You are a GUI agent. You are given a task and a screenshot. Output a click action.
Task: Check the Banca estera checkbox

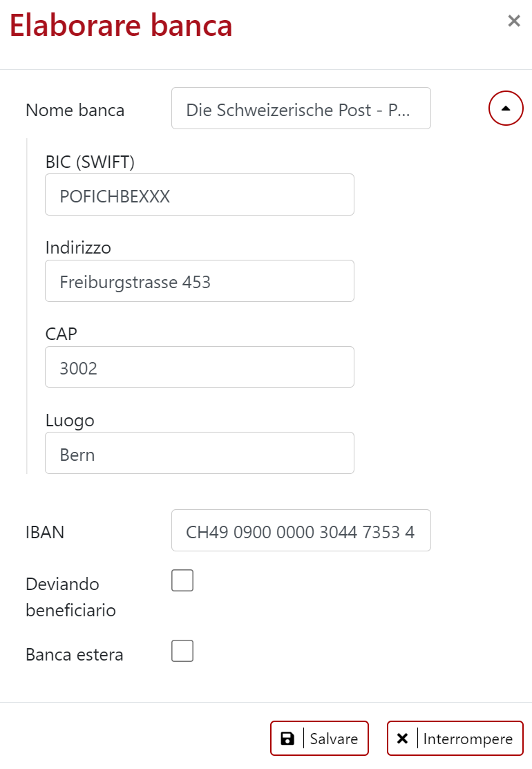pyautogui.click(x=182, y=650)
